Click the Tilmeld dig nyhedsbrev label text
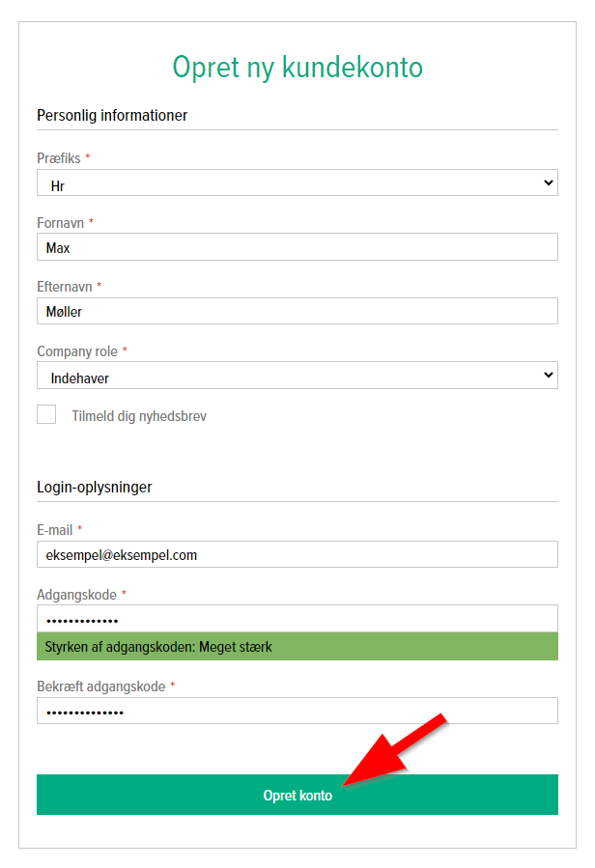 [139, 417]
